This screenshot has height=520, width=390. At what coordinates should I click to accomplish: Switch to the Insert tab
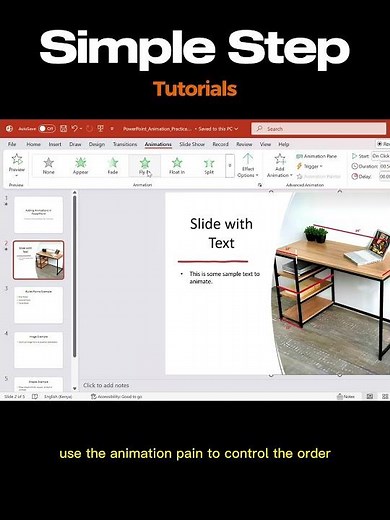tap(55, 144)
